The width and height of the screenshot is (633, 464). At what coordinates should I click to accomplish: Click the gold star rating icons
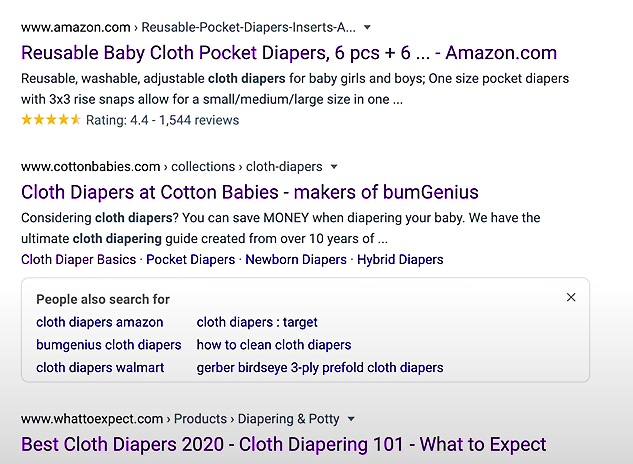51,120
